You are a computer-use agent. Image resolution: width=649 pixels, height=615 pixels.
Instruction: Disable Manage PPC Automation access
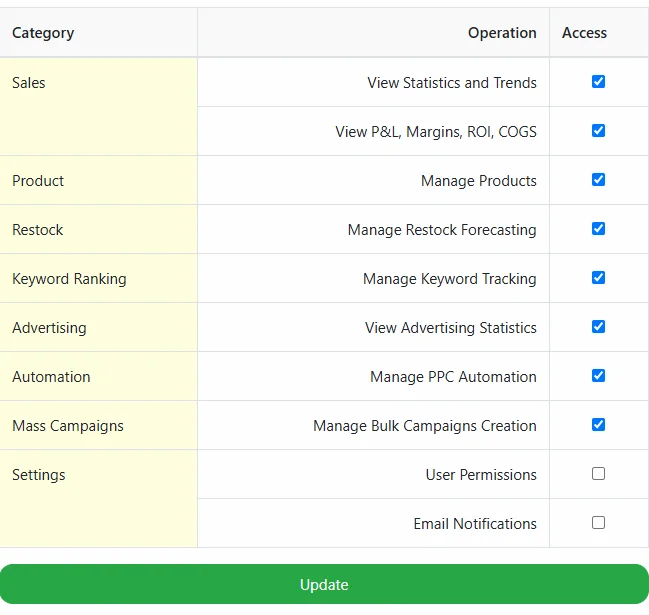tap(598, 376)
